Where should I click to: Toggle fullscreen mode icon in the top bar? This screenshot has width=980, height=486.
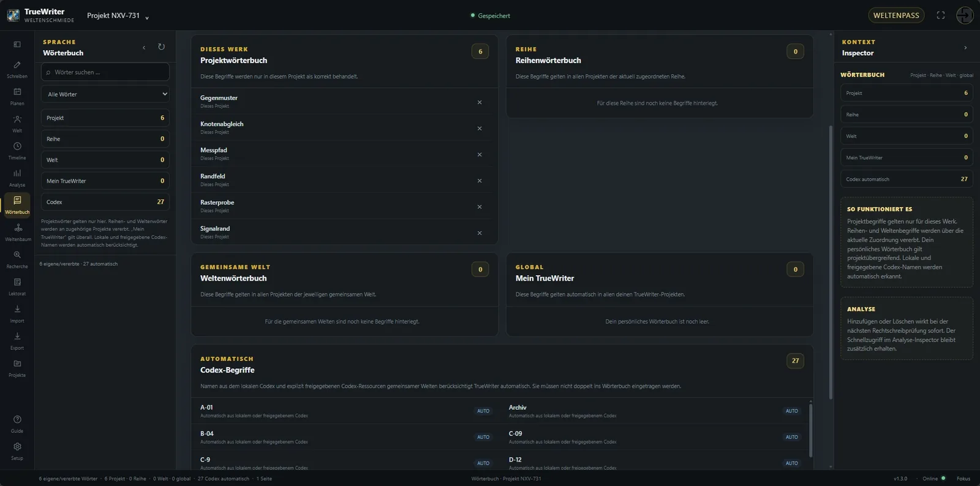[x=941, y=15]
